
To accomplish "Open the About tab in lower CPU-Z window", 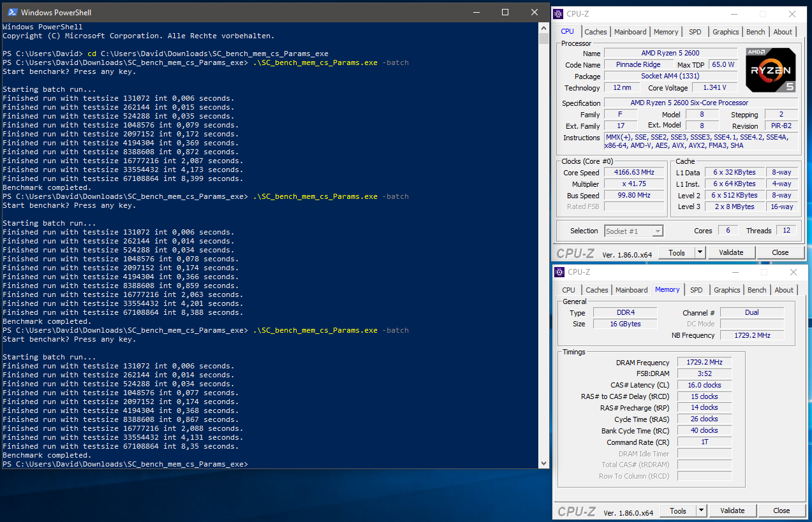I will [x=784, y=290].
